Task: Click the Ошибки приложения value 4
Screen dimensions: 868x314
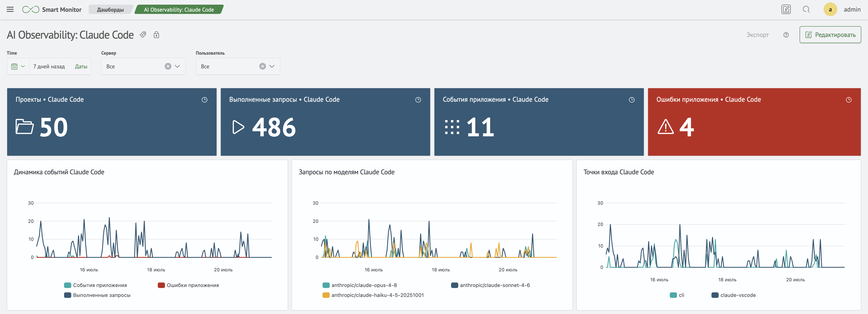Action: tap(687, 127)
